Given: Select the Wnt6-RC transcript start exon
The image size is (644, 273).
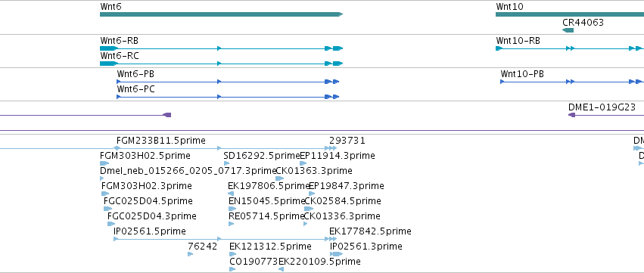Looking at the screenshot, I should pos(108,64).
